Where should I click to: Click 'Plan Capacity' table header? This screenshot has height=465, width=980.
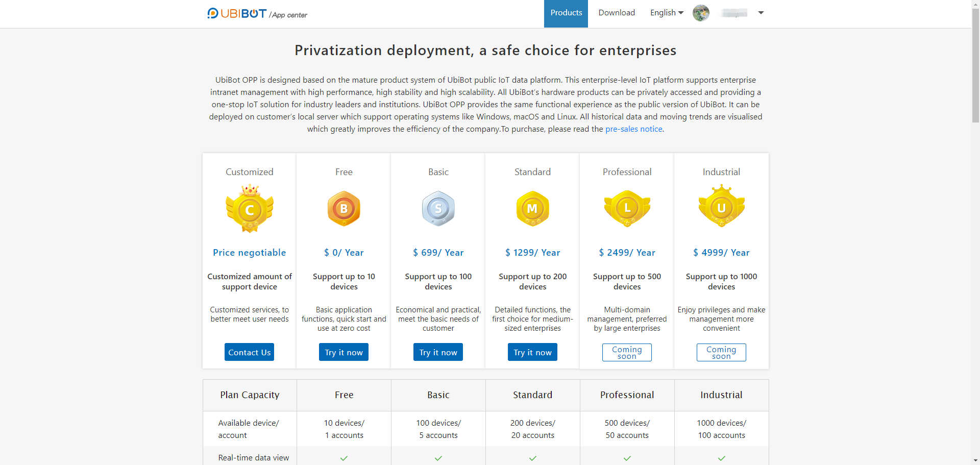[250, 395]
